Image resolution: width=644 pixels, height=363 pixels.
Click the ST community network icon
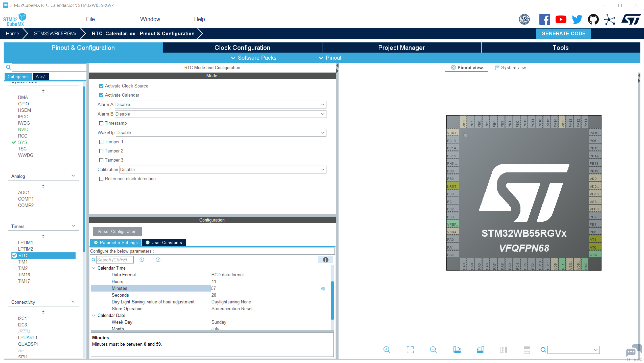(610, 19)
